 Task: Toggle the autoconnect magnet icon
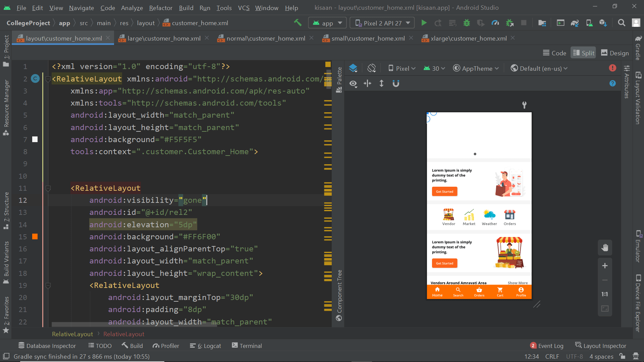(x=396, y=83)
